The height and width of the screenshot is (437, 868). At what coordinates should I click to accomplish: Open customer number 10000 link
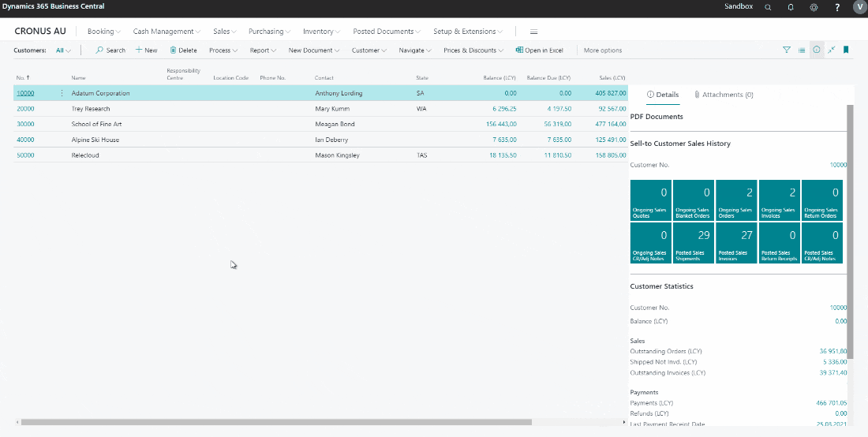coord(25,93)
